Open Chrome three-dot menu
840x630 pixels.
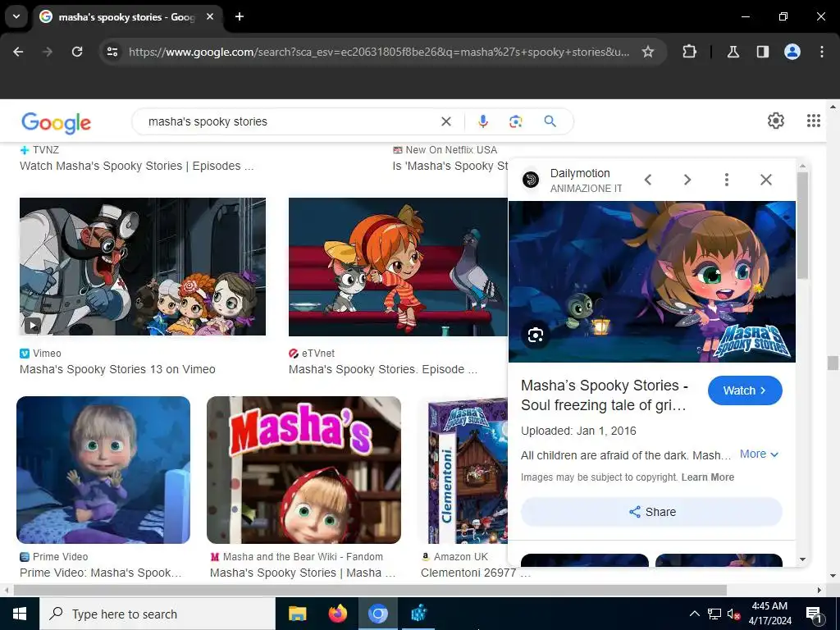821,52
